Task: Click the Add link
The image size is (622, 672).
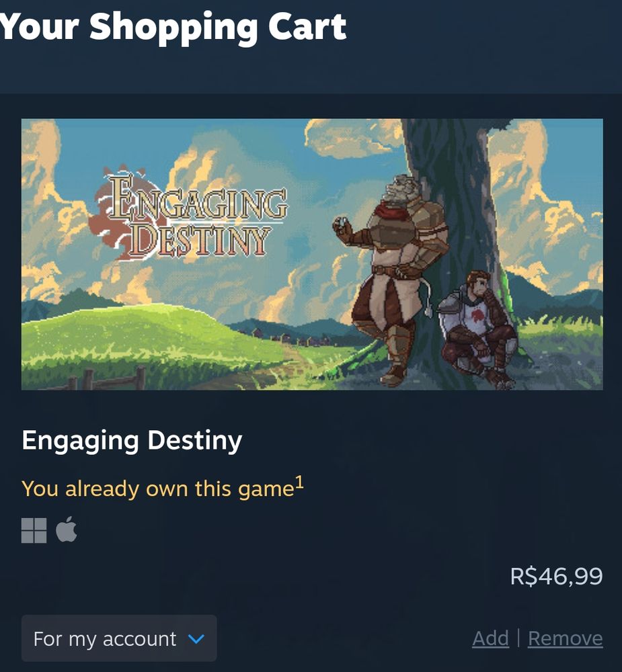Action: [x=490, y=638]
